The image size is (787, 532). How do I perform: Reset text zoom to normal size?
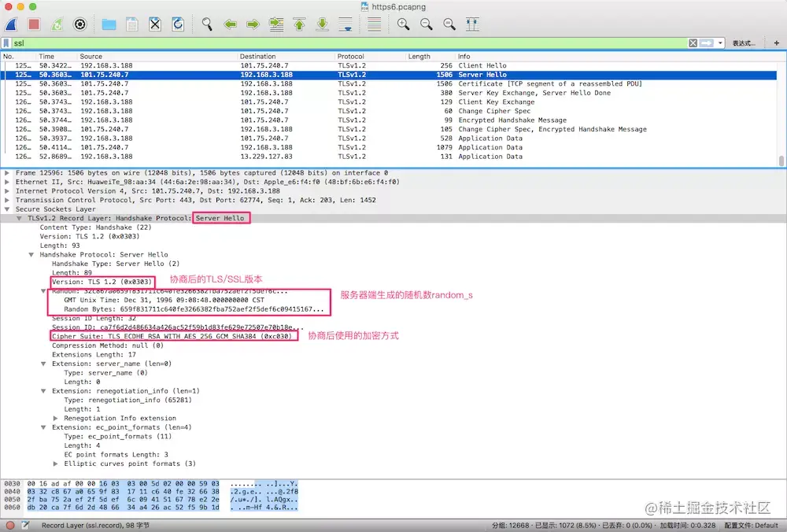[x=449, y=24]
